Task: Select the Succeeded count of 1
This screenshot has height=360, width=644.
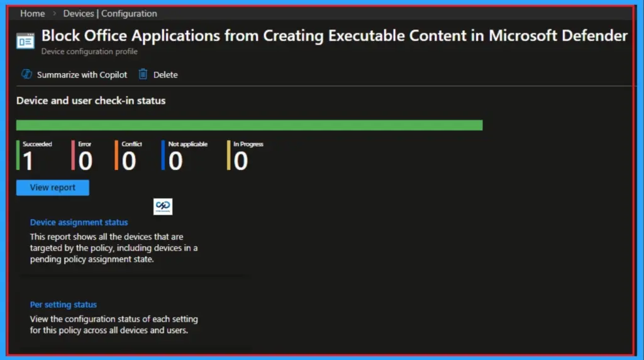Action: tap(28, 161)
